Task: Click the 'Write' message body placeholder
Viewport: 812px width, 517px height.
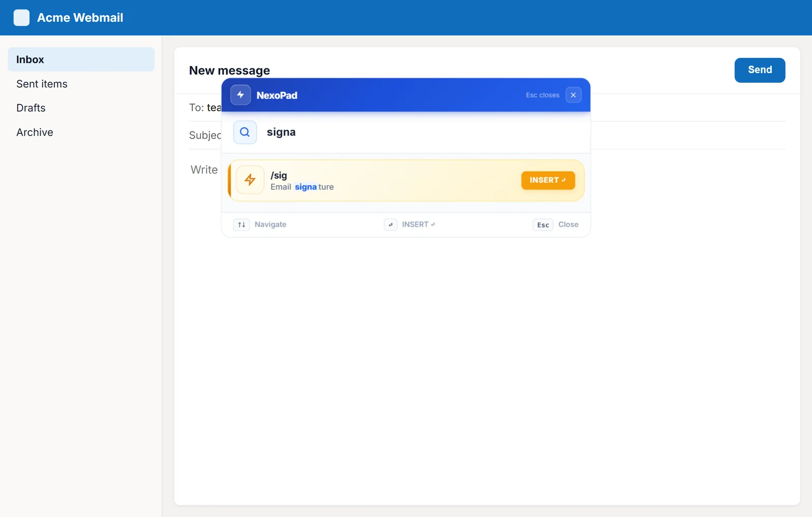Action: click(x=204, y=170)
